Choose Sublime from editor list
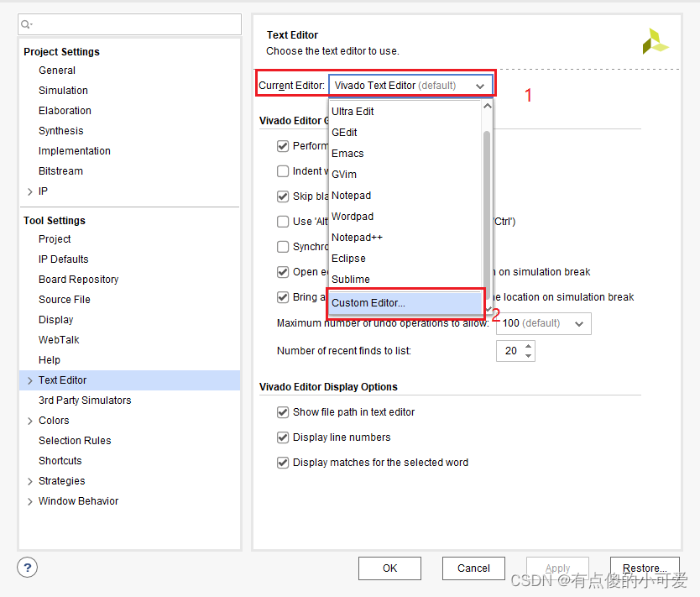 pyautogui.click(x=405, y=279)
